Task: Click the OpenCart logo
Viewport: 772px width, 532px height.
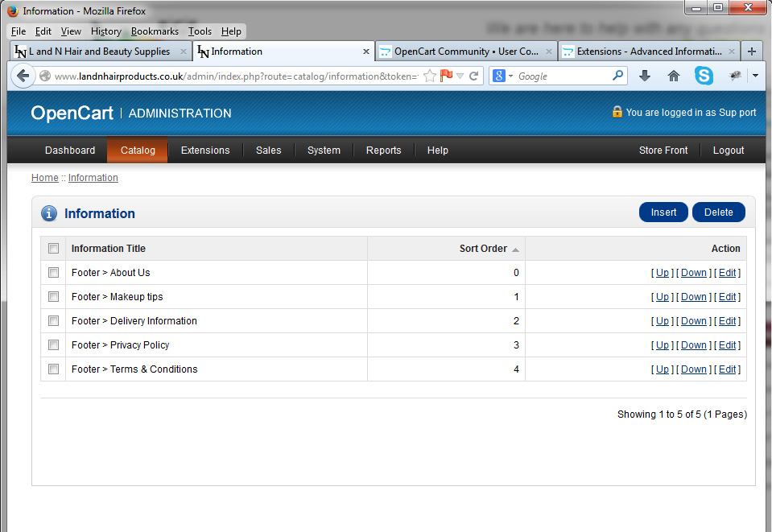Action: click(72, 113)
